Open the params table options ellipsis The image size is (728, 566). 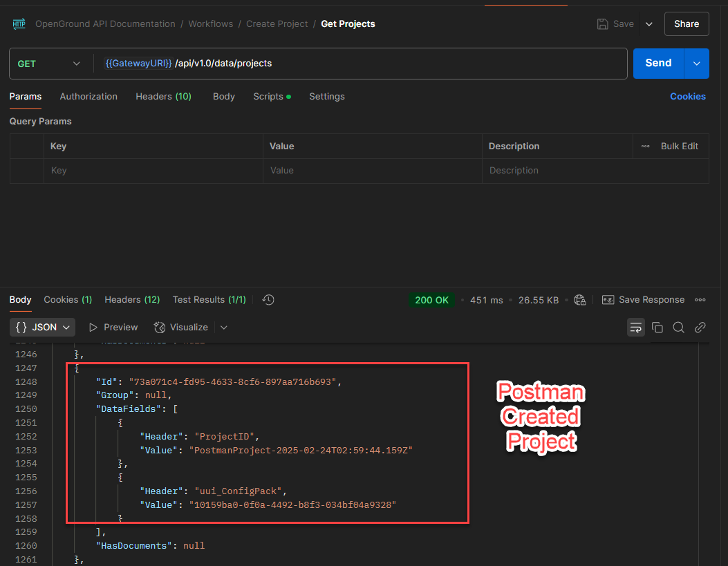[x=645, y=146]
